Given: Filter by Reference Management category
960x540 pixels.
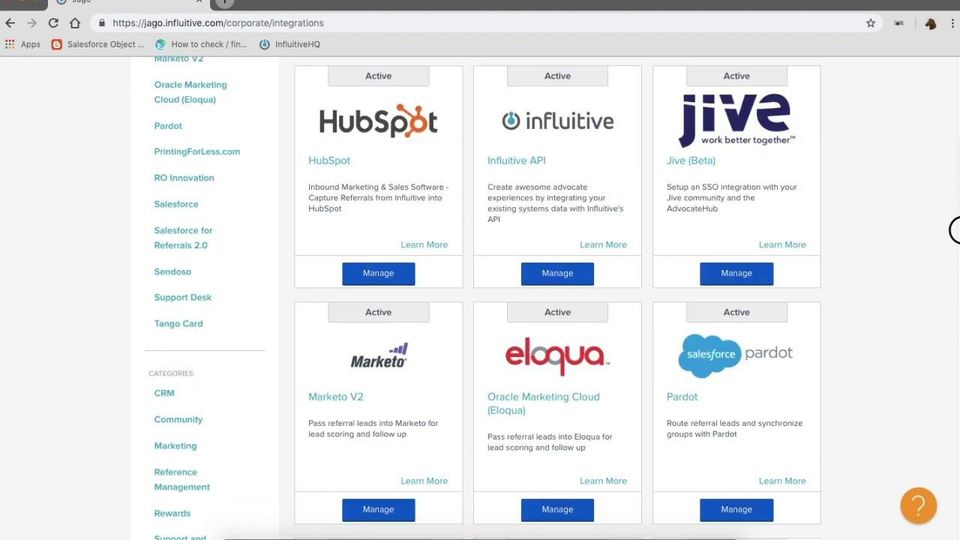Looking at the screenshot, I should point(182,479).
